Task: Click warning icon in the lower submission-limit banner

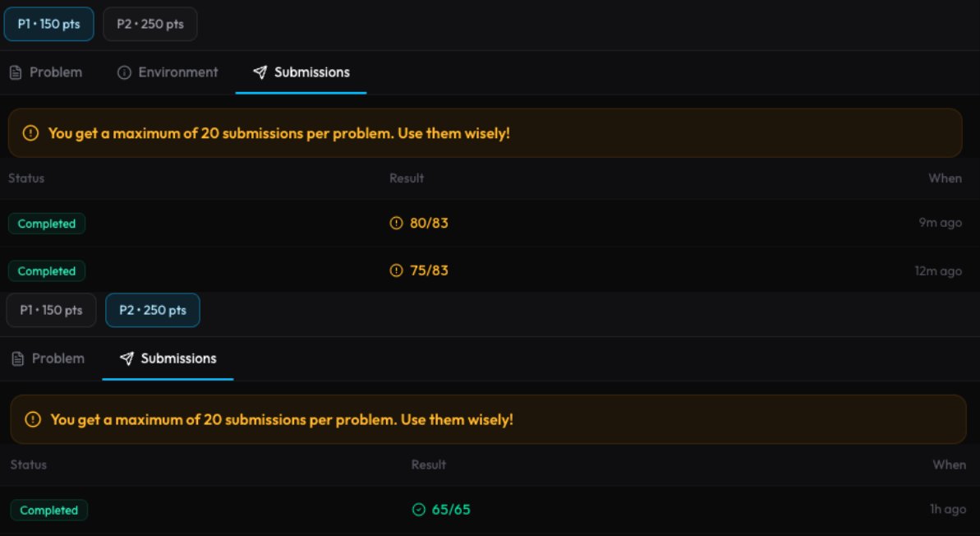Action: [x=33, y=419]
